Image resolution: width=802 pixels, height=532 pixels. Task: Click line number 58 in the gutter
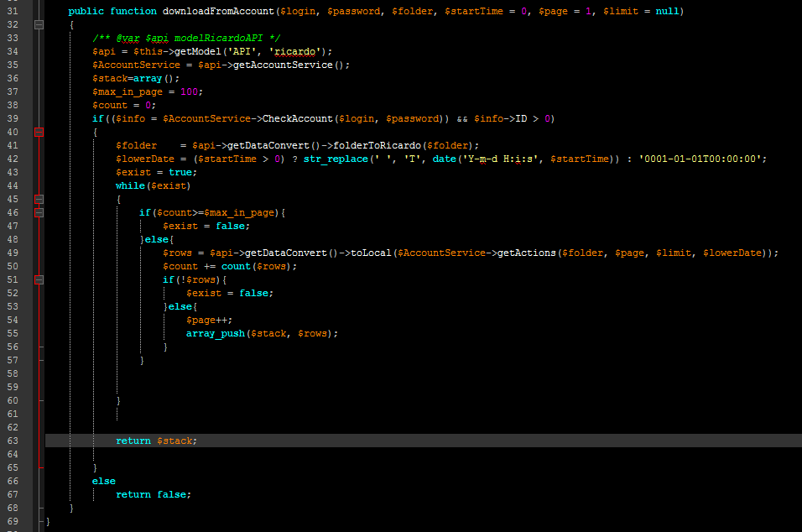click(13, 373)
